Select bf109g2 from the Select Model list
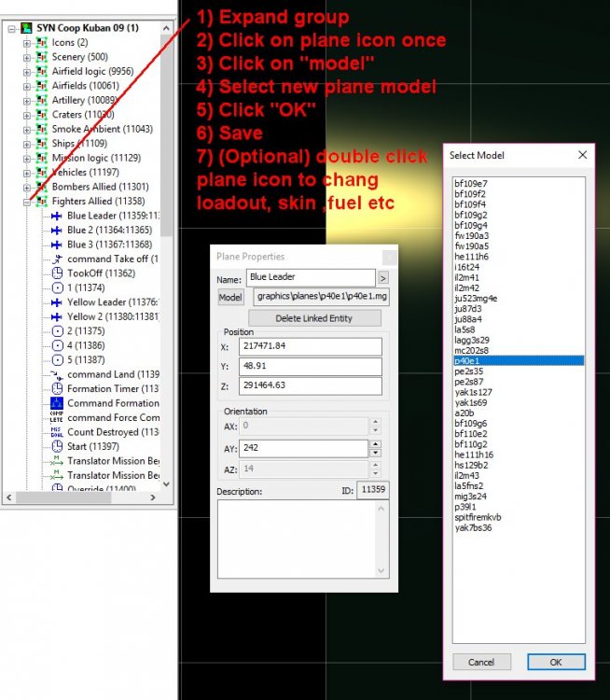610x700 pixels. click(470, 214)
